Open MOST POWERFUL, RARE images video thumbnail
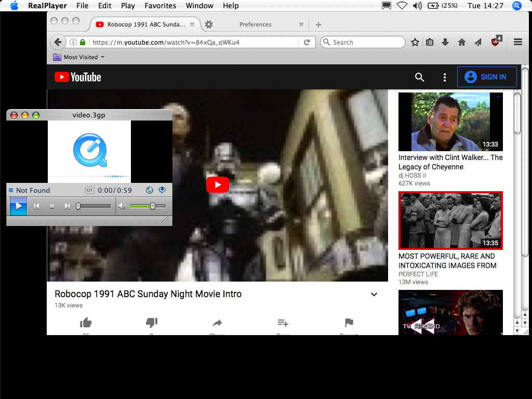 point(450,220)
